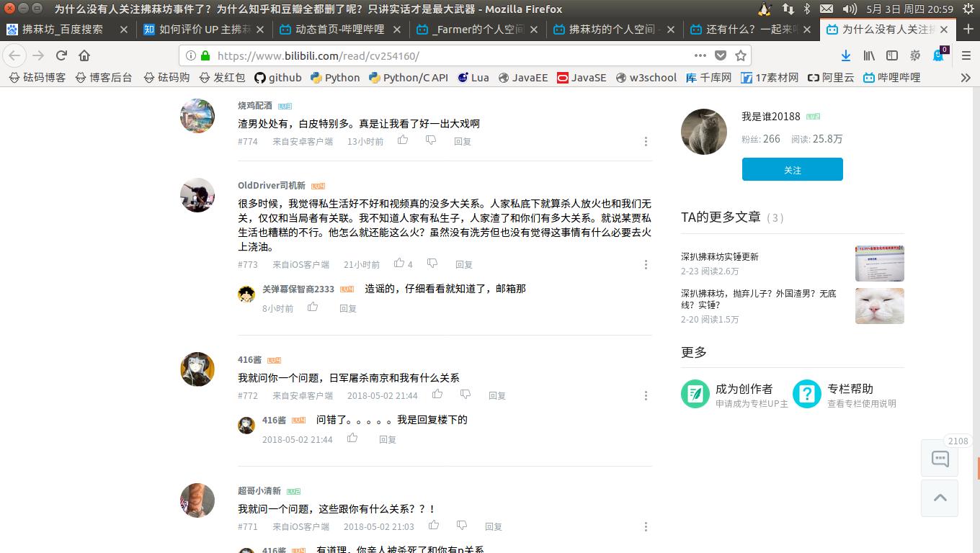This screenshot has height=553, width=980.
Task: Open the Firefox library panel icon
Action: (x=868, y=55)
